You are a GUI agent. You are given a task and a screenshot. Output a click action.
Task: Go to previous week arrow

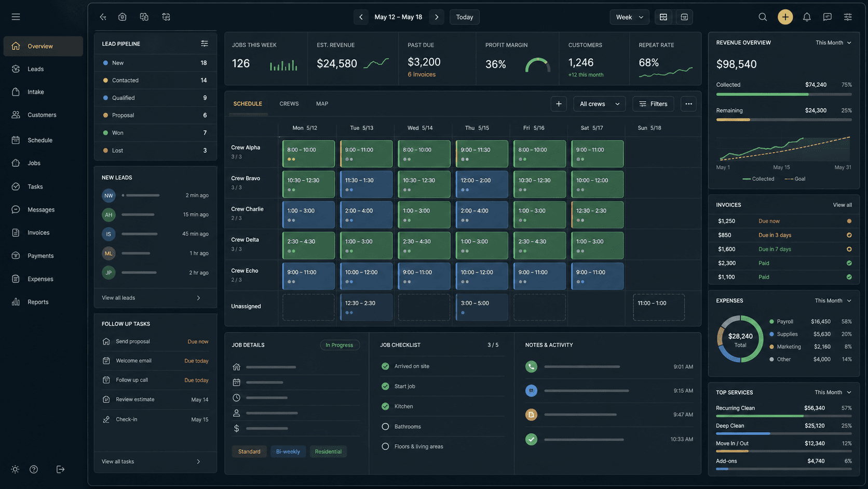[x=361, y=17]
